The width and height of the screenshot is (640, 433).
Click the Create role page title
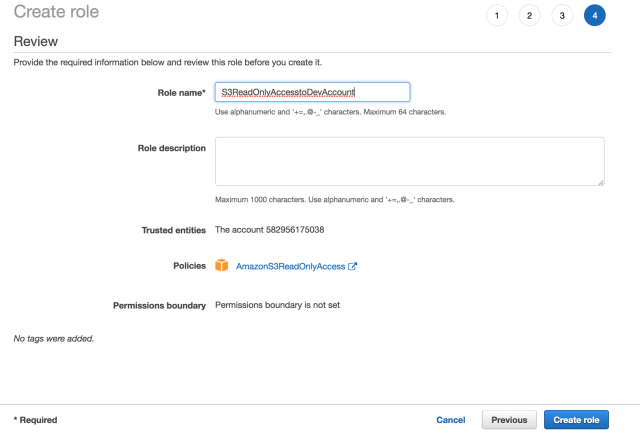[55, 13]
